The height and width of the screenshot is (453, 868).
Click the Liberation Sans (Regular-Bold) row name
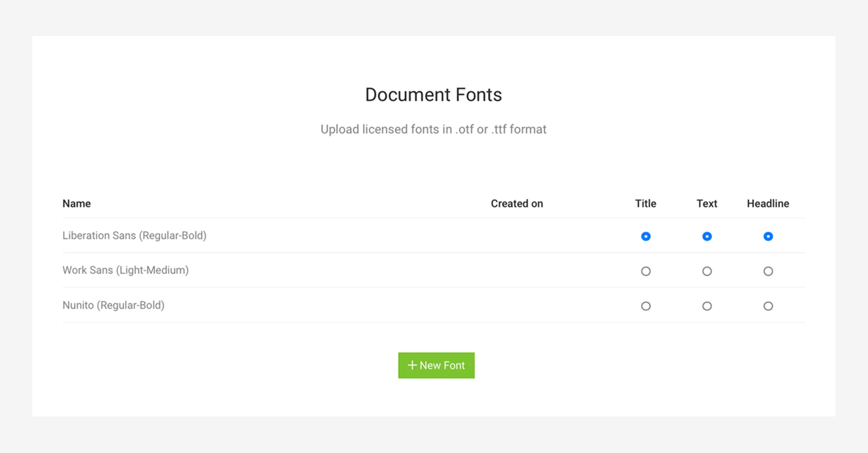[134, 236]
